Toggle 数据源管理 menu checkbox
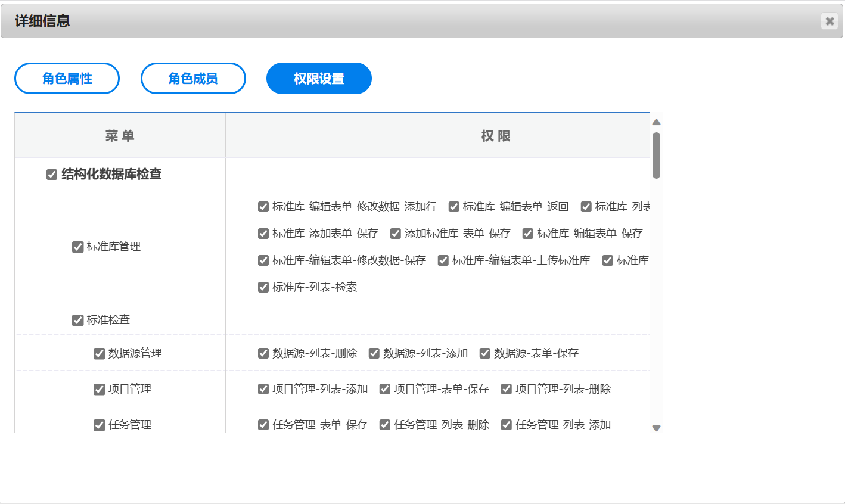845x504 pixels. (x=99, y=354)
